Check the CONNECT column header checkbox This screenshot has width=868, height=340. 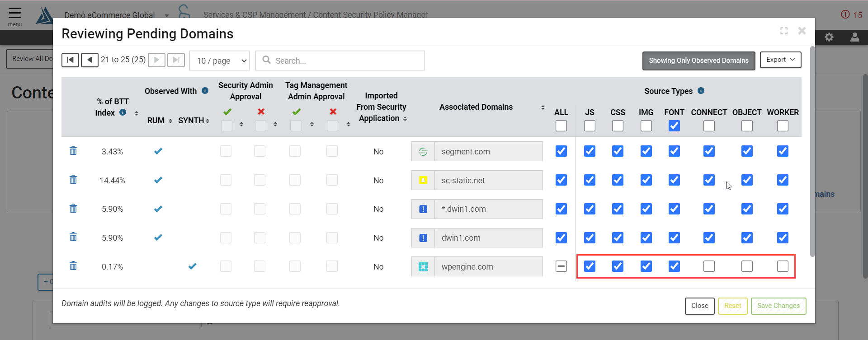click(x=709, y=126)
